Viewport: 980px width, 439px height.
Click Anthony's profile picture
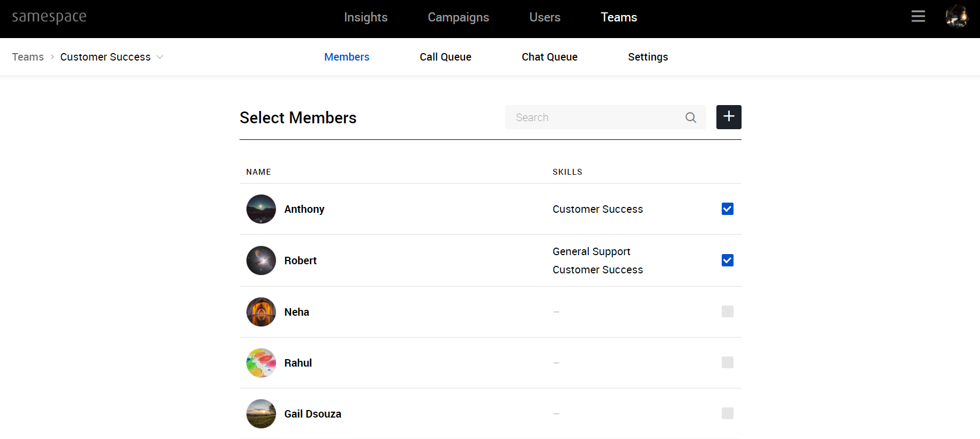(261, 209)
